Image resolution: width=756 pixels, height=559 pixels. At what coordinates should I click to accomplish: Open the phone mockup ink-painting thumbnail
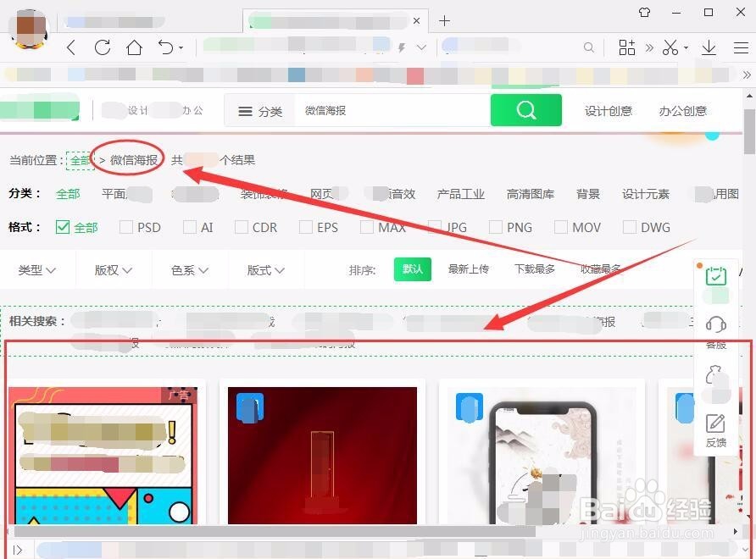tap(542, 456)
